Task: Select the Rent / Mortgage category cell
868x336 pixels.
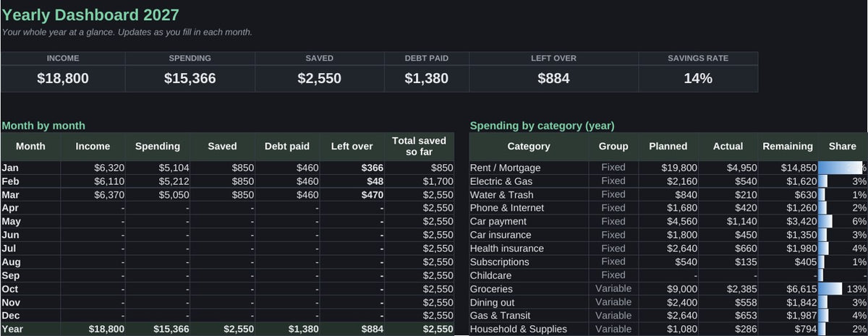Action: click(529, 168)
